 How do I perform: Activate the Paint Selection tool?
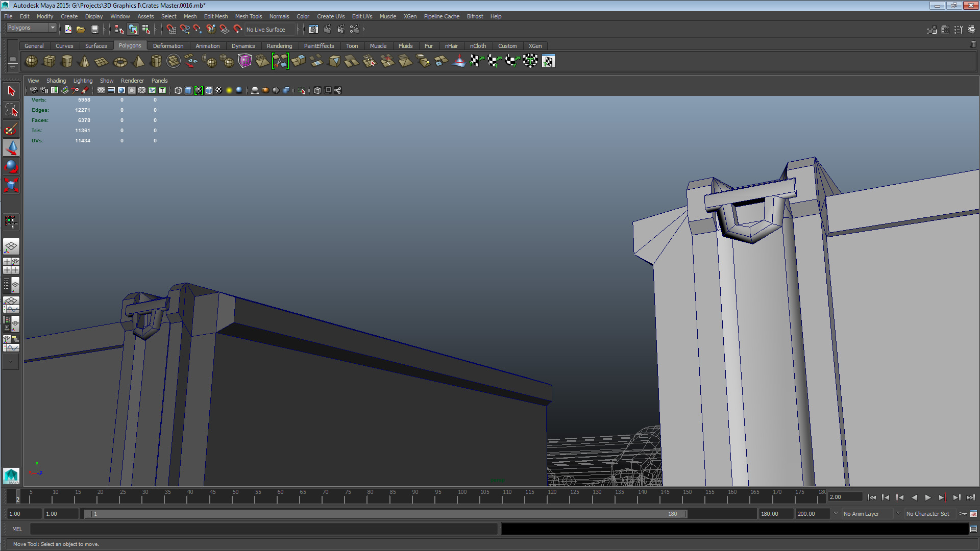(x=11, y=129)
